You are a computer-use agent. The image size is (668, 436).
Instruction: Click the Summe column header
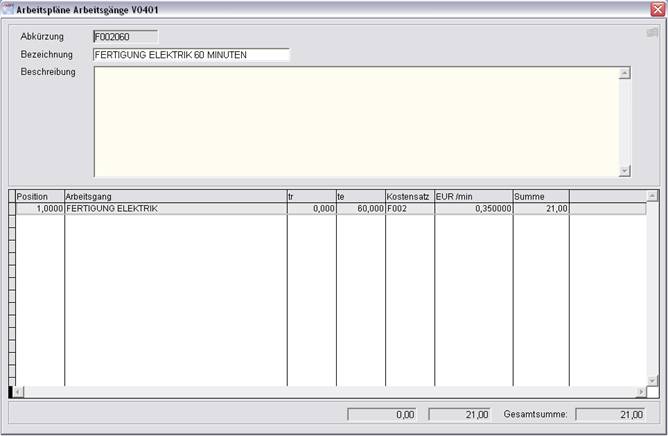(x=540, y=197)
